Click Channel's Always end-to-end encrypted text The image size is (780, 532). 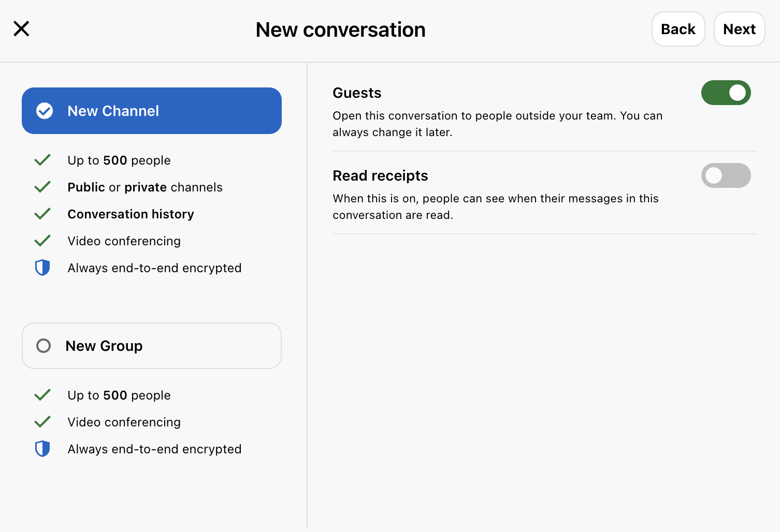click(154, 268)
